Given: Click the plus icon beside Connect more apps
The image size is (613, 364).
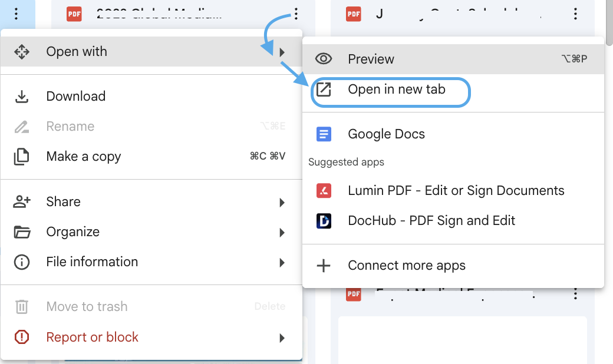Looking at the screenshot, I should [324, 266].
